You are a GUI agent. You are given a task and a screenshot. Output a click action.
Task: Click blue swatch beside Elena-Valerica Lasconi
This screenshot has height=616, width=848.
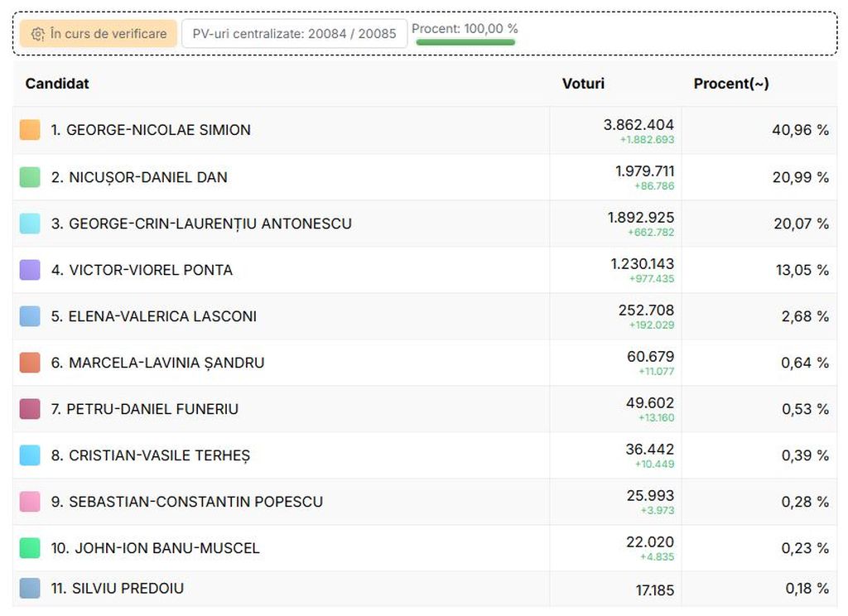[30, 316]
